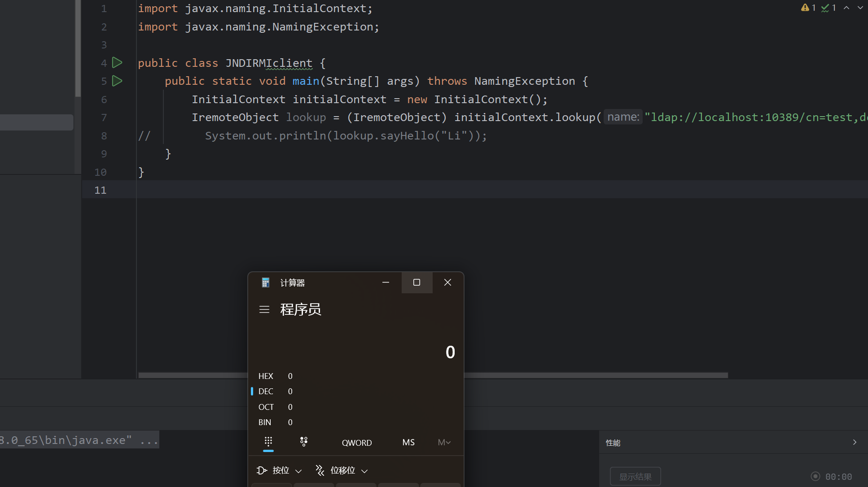Click the QWORD word size button
This screenshot has height=487, width=868.
coord(357,443)
